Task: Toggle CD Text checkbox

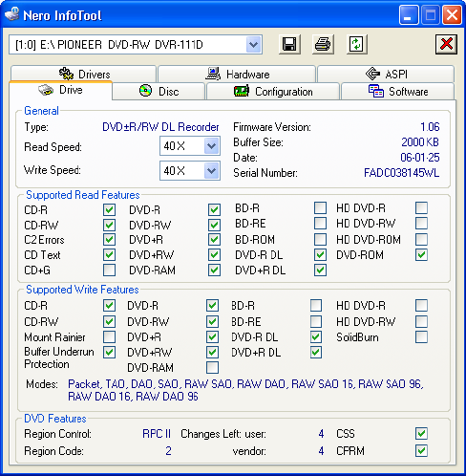Action: point(109,254)
